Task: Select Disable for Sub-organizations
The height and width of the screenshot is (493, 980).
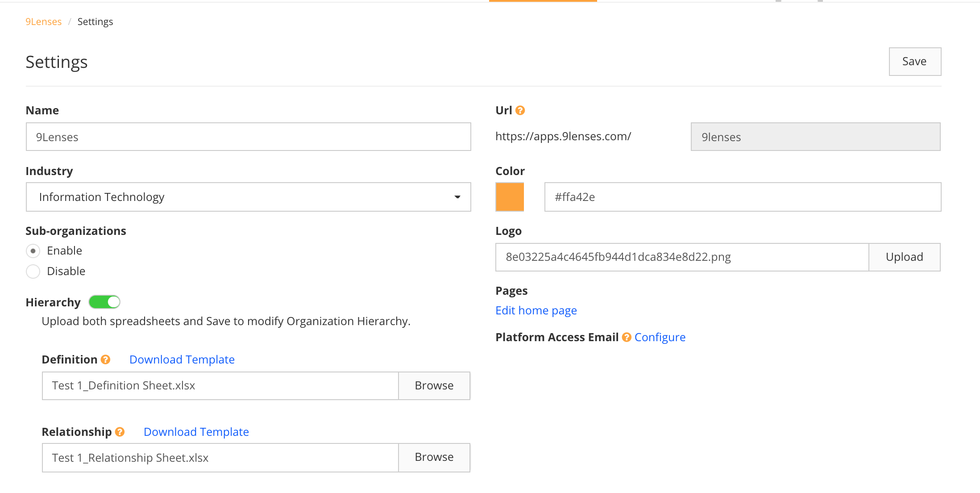Action: pyautogui.click(x=33, y=271)
